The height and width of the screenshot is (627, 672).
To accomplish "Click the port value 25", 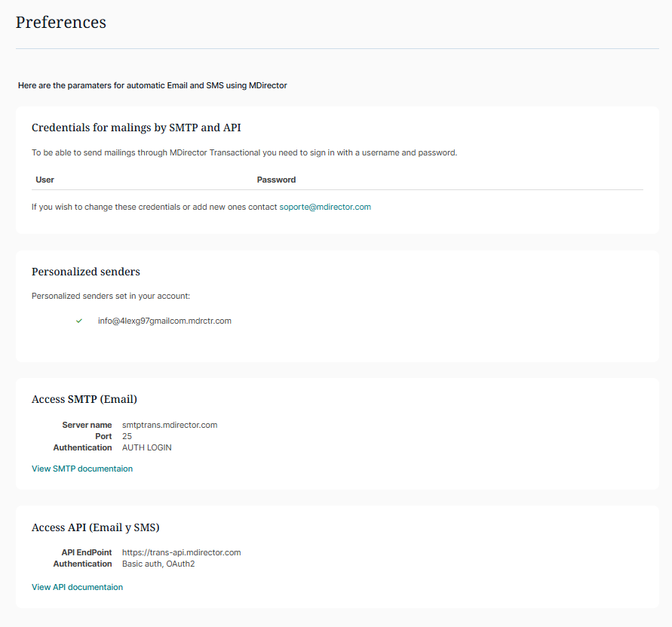I will click(127, 436).
